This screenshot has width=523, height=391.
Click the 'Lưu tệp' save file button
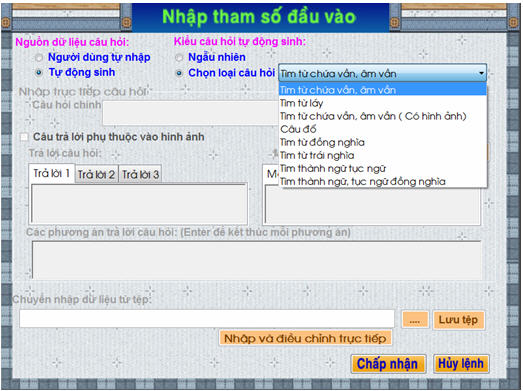(x=458, y=320)
